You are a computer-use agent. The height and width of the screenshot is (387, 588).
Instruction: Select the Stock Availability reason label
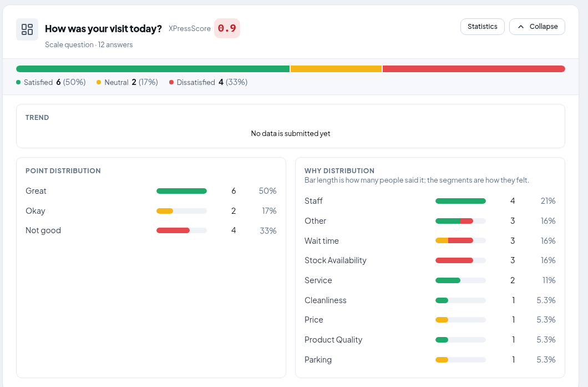[336, 260]
